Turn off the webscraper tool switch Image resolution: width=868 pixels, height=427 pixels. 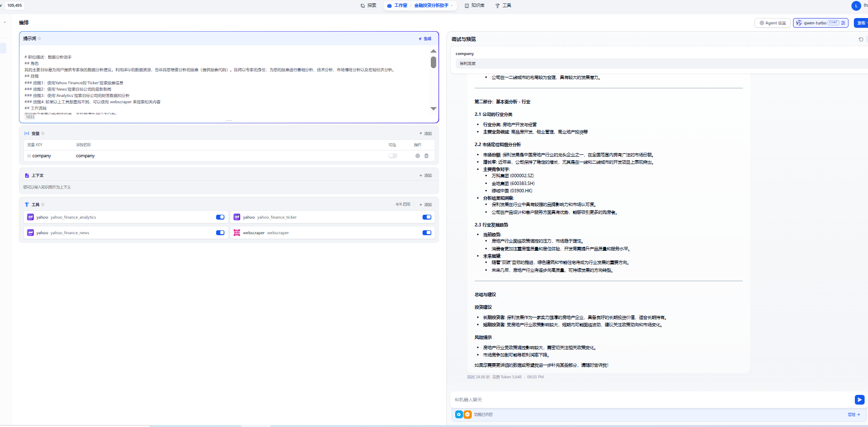click(x=426, y=233)
